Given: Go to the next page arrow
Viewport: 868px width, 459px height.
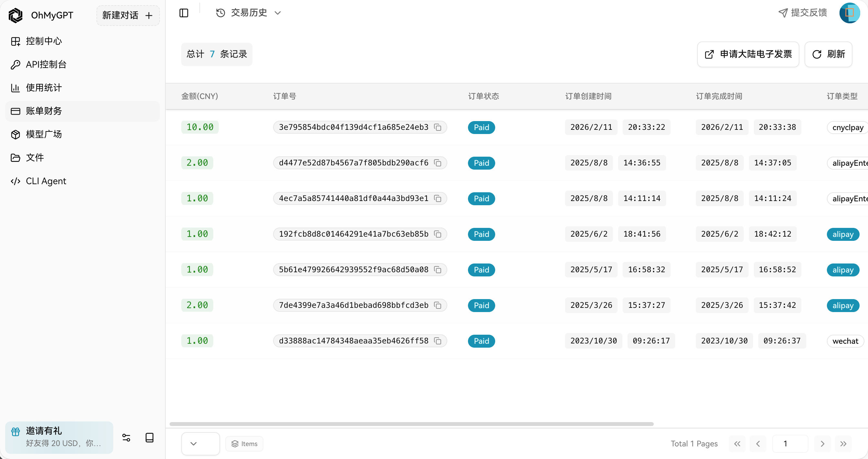Looking at the screenshot, I should (822, 443).
